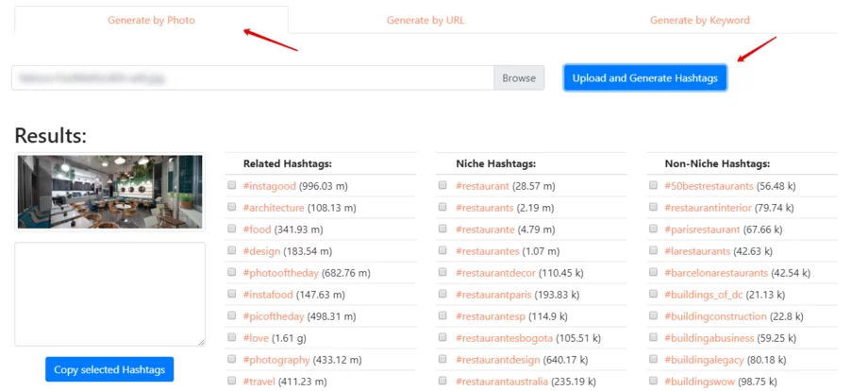Check the #restaurantaustralia checkbox
The width and height of the screenshot is (868, 391).
coord(442,382)
